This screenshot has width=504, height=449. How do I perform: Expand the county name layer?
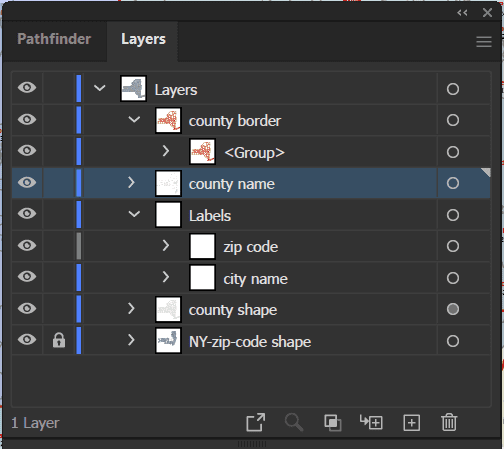[x=131, y=182]
